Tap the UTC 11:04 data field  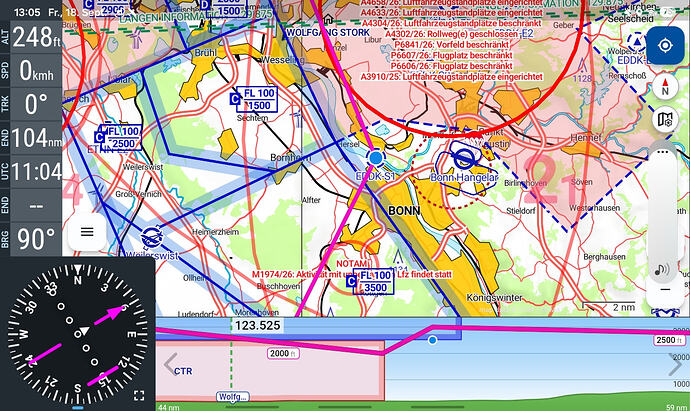click(31, 172)
